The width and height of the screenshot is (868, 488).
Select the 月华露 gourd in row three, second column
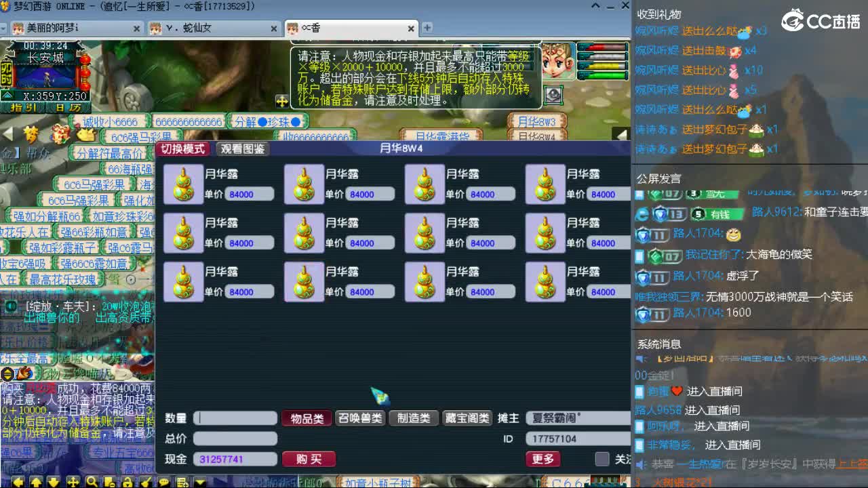coord(304,282)
